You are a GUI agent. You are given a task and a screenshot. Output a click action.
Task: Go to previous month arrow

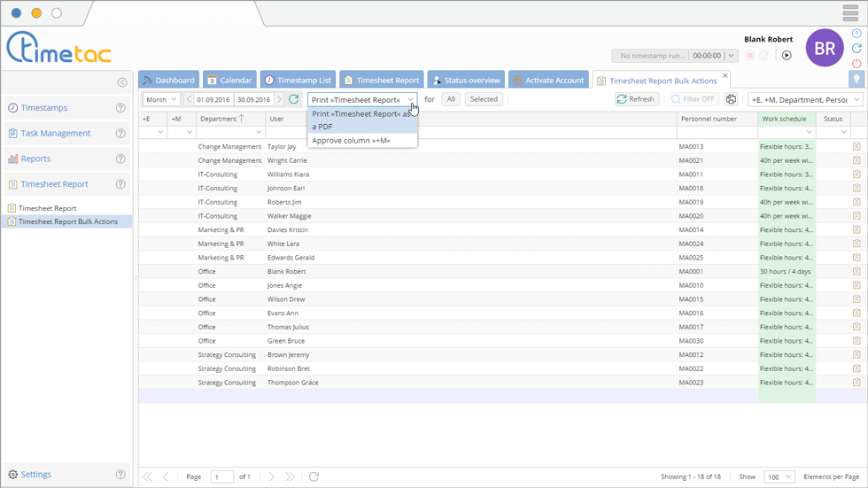tap(189, 99)
